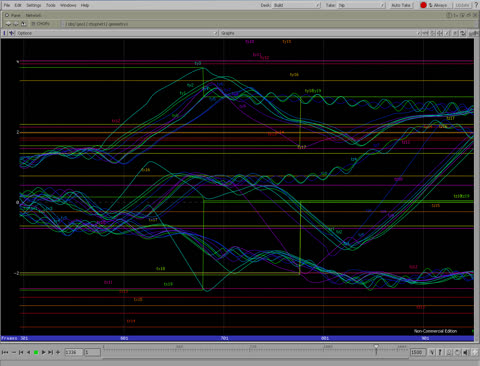Click the key icon in playbar
Viewport: 480px width, 366px height.
coord(440,352)
